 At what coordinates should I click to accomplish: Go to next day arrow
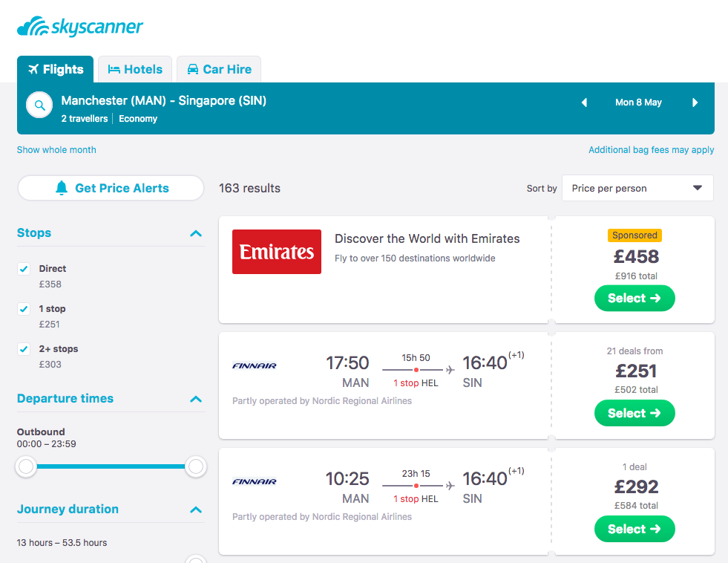[695, 102]
